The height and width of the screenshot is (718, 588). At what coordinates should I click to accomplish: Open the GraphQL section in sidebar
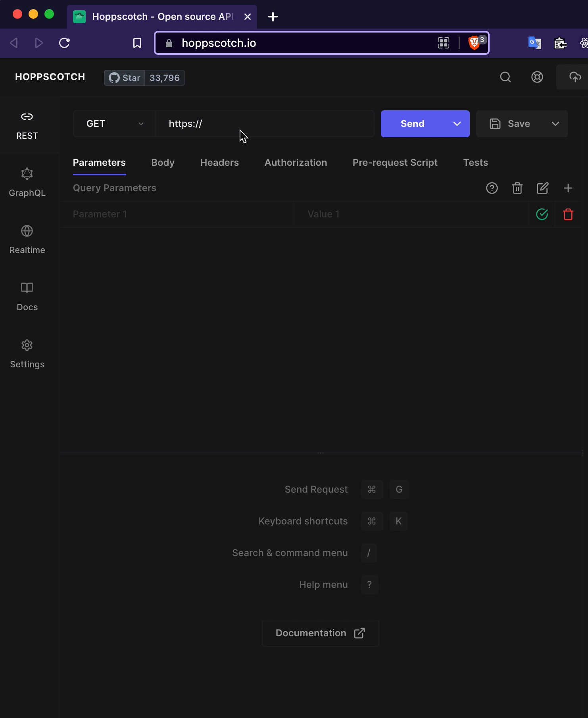point(27,183)
